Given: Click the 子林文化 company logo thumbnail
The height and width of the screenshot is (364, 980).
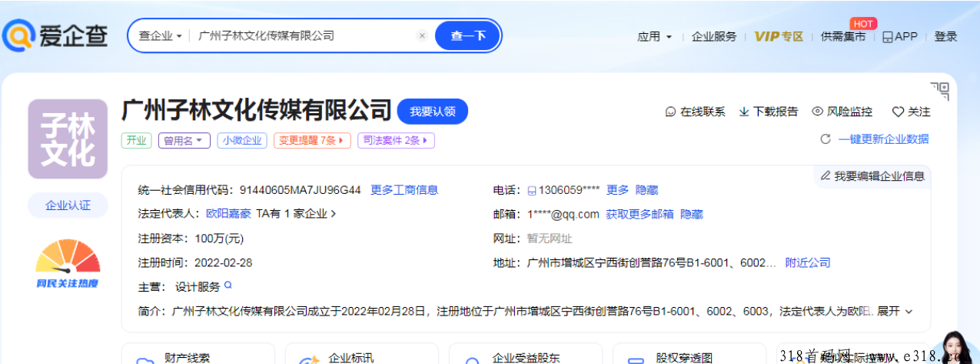Looking at the screenshot, I should [68, 139].
